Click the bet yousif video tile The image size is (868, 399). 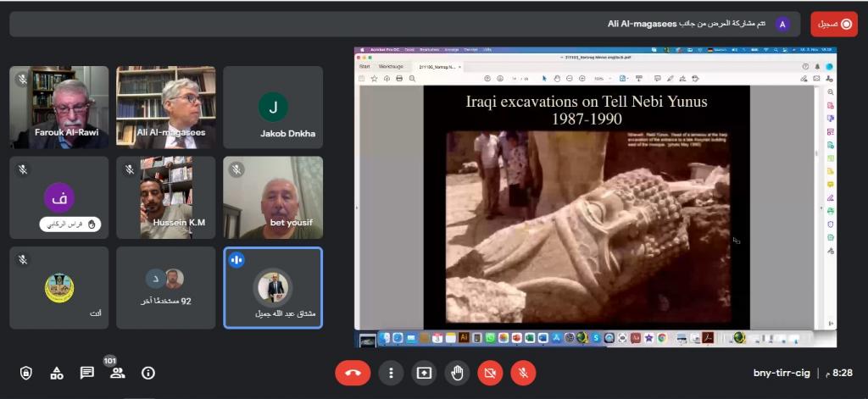click(x=273, y=197)
